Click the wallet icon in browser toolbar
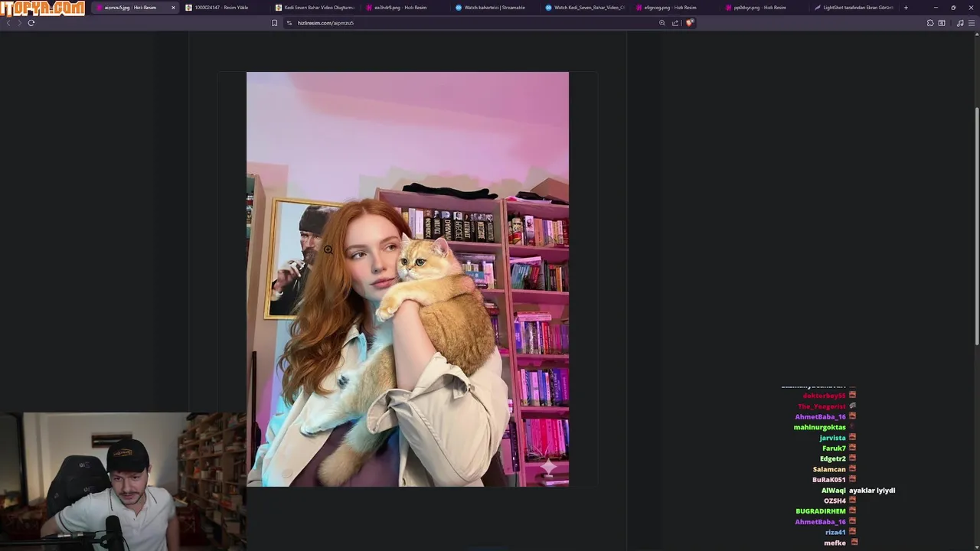This screenshot has height=551, width=980. tap(942, 23)
